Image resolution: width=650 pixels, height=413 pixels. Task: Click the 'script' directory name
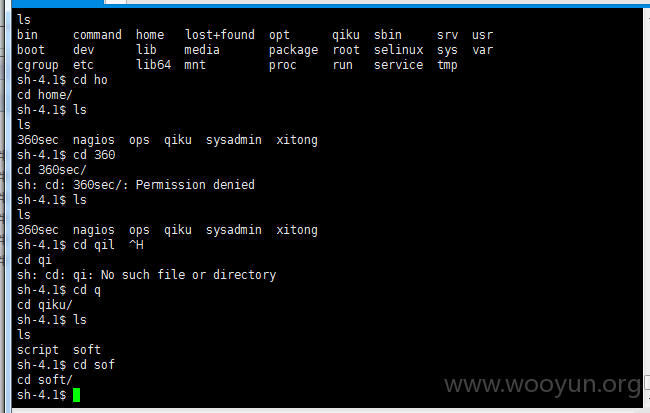point(38,350)
